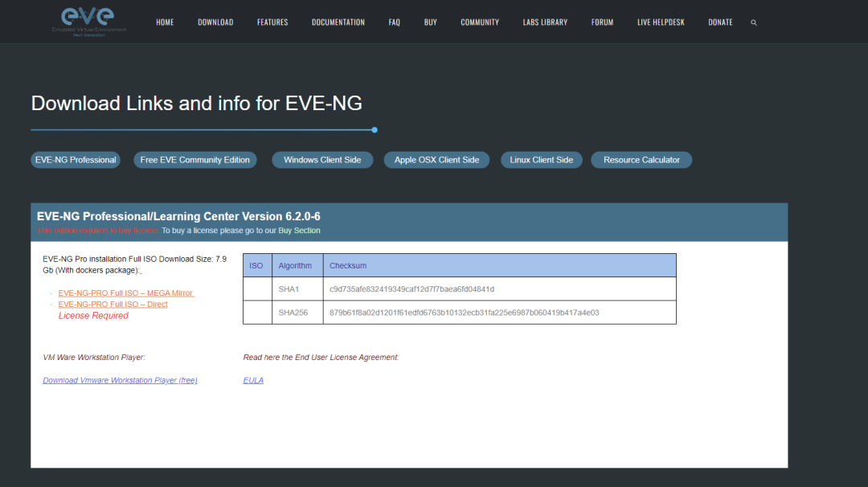Open the BUY menu item

431,23
